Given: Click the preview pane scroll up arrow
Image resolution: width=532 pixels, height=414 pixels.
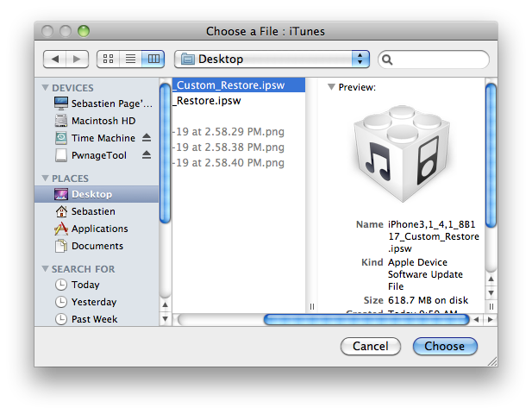Looking at the screenshot, I should [x=491, y=279].
